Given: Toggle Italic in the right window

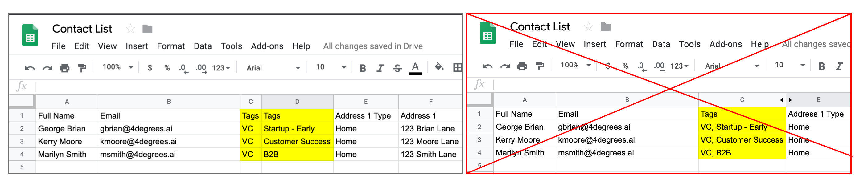Looking at the screenshot, I should 839,66.
